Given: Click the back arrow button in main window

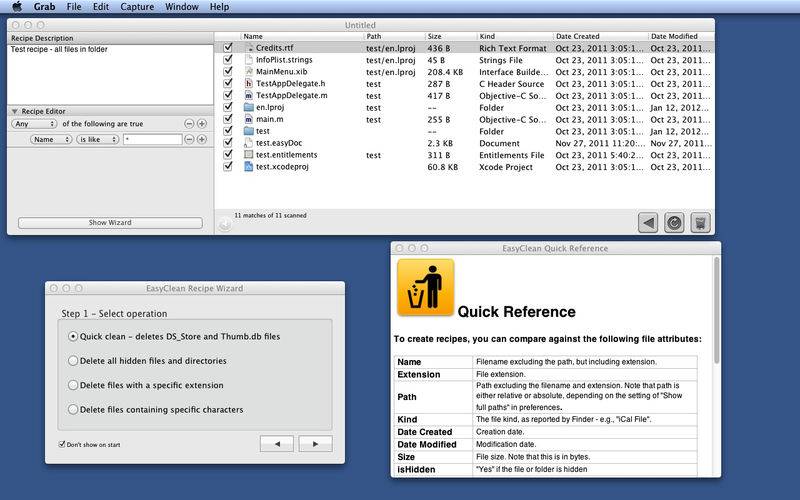Looking at the screenshot, I should 648,223.
